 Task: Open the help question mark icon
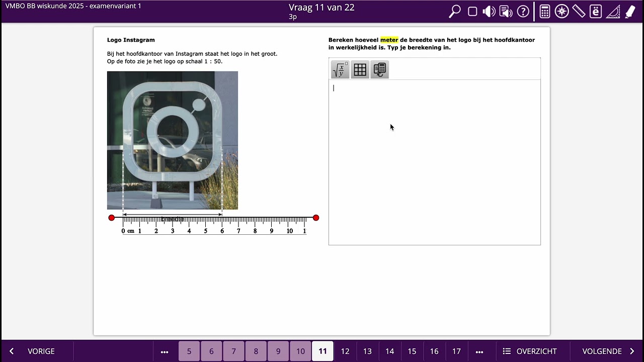[x=523, y=12]
